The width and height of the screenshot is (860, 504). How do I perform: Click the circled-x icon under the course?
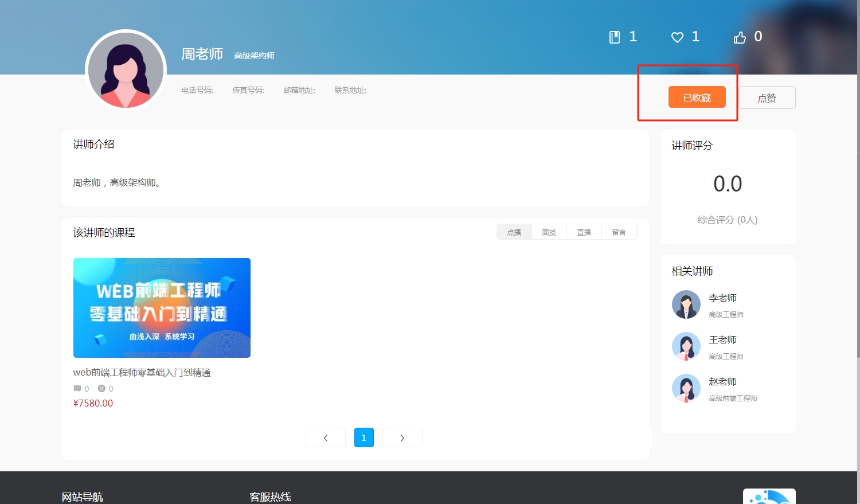[101, 389]
